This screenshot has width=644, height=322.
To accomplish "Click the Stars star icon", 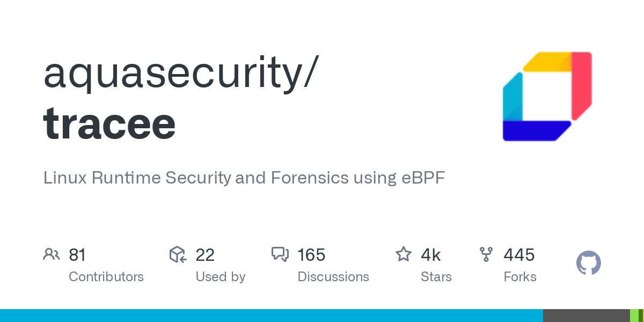I will point(403,254).
